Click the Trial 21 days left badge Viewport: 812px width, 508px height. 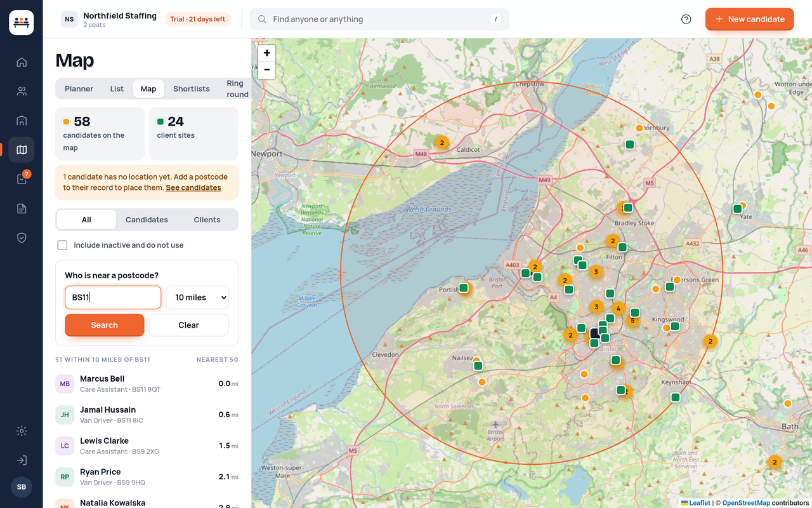point(198,19)
